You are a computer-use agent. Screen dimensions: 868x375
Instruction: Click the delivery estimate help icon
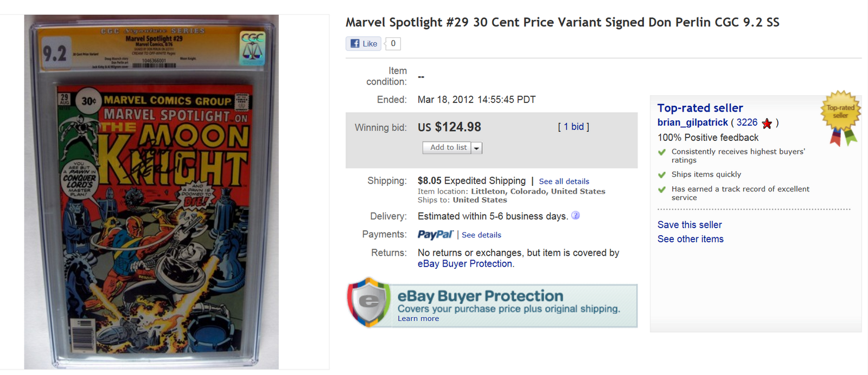click(x=576, y=216)
